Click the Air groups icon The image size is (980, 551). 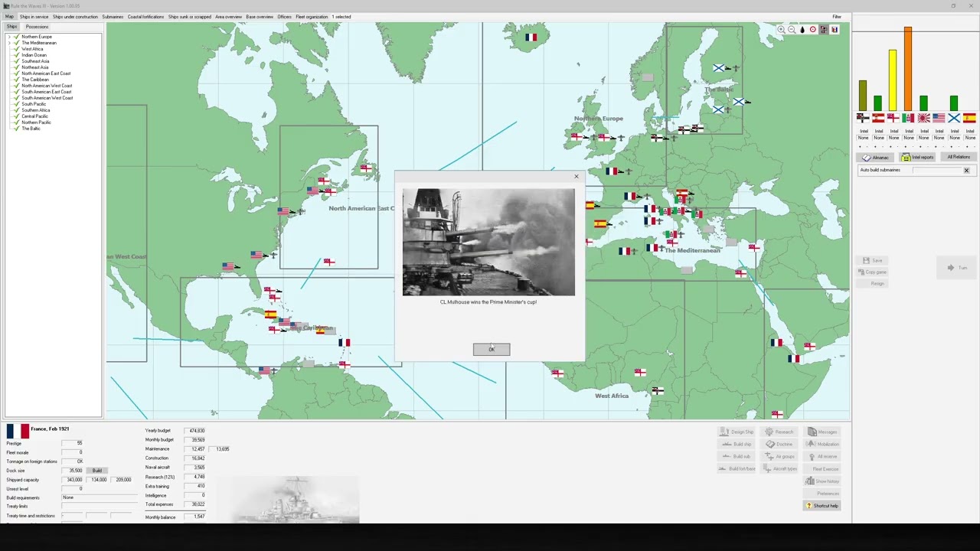tap(769, 457)
